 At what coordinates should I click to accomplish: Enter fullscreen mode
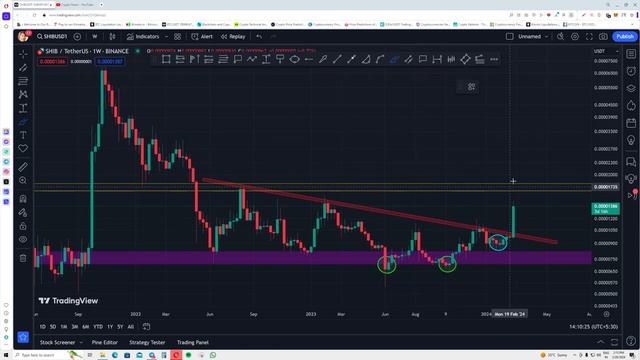click(589, 37)
